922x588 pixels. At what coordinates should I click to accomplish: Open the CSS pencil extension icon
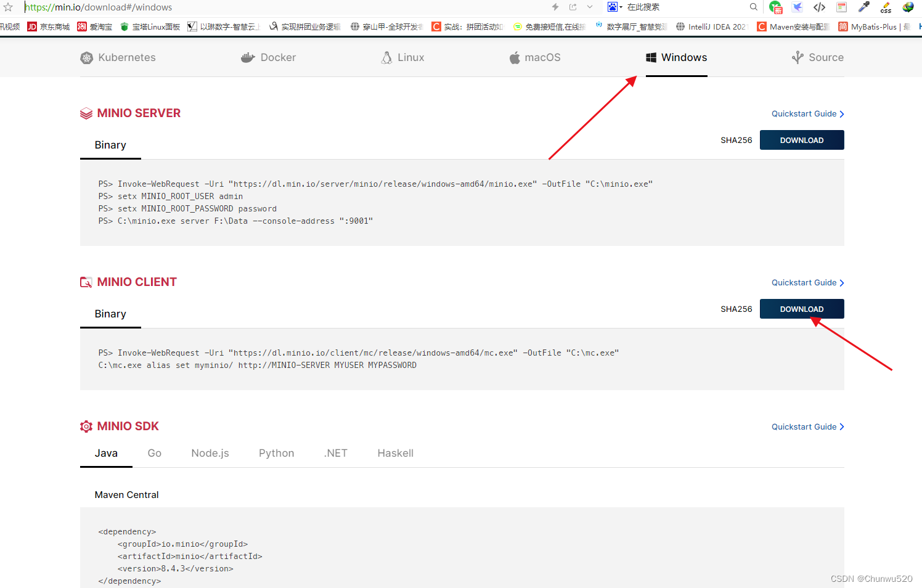pos(886,7)
